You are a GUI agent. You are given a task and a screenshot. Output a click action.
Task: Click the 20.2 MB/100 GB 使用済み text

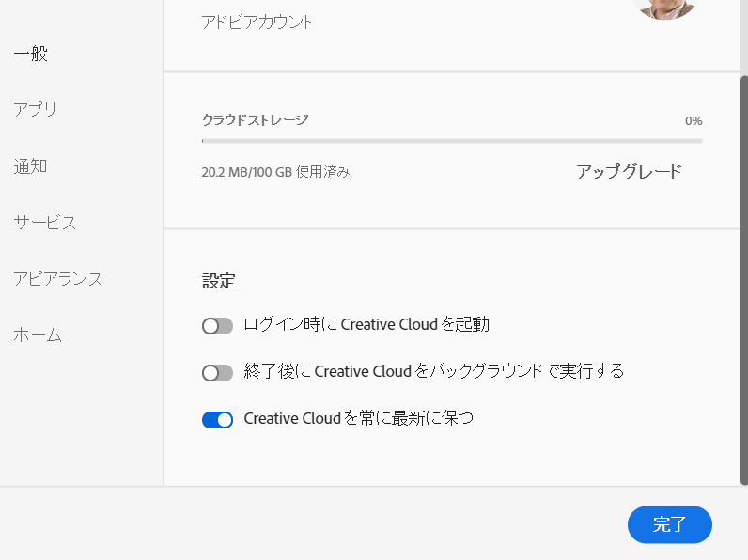point(276,172)
